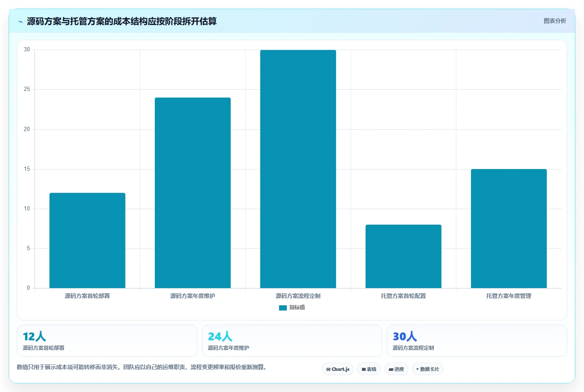Click the 源码方案流程定制 axis label
Viewport: 584px width, 392px height.
click(298, 296)
